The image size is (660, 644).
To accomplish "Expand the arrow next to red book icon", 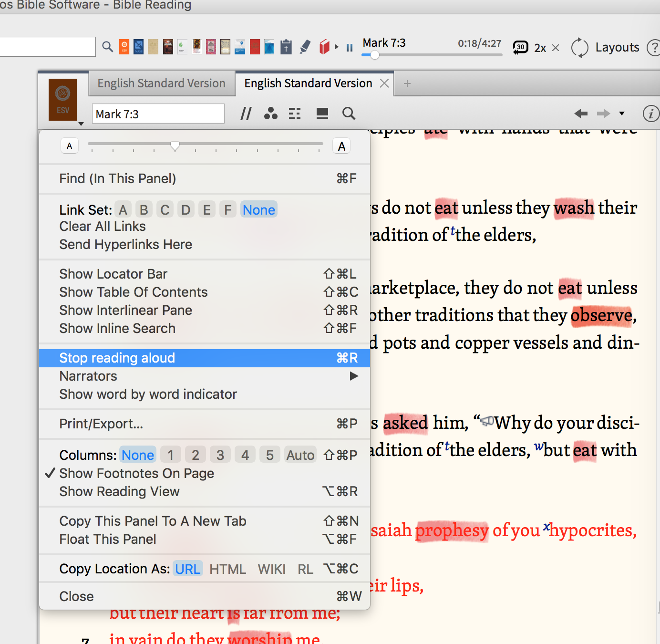I will click(x=337, y=47).
